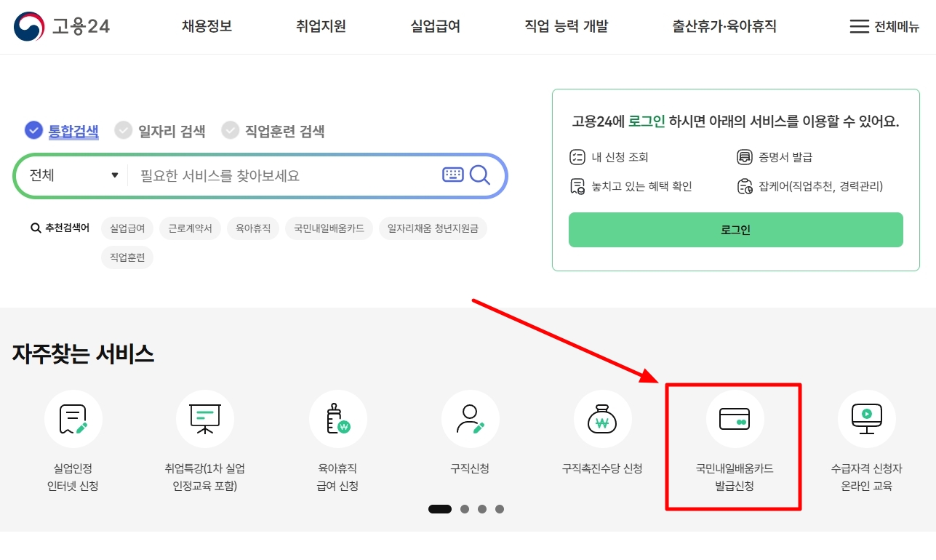Open the 실업급여 menu
Viewport: 936px width, 560px height.
pos(433,25)
